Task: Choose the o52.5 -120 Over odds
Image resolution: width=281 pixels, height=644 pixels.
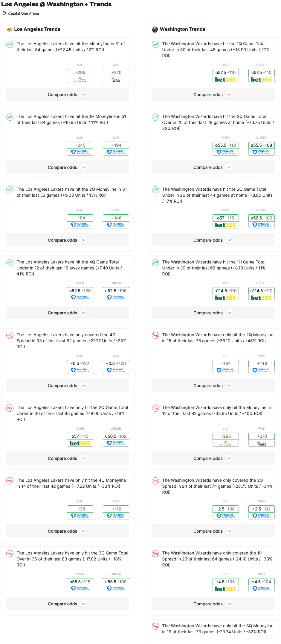Action: [x=80, y=294]
